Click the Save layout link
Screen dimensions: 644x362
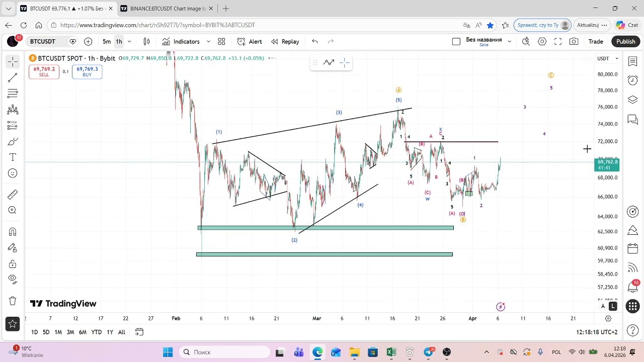tap(484, 45)
